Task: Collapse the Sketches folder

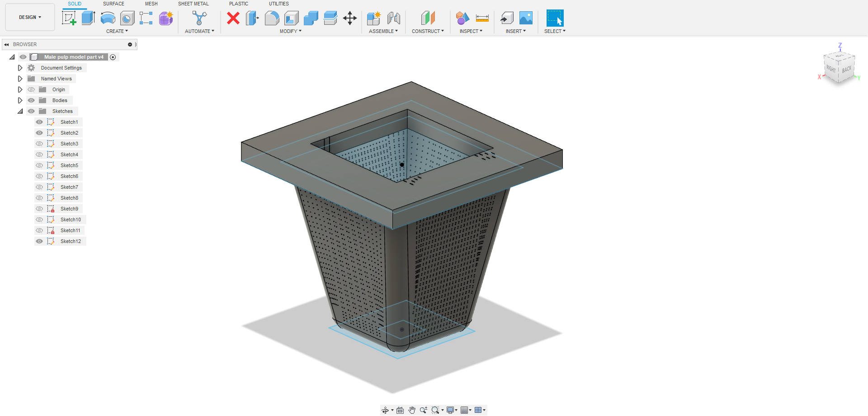Action: [x=20, y=111]
